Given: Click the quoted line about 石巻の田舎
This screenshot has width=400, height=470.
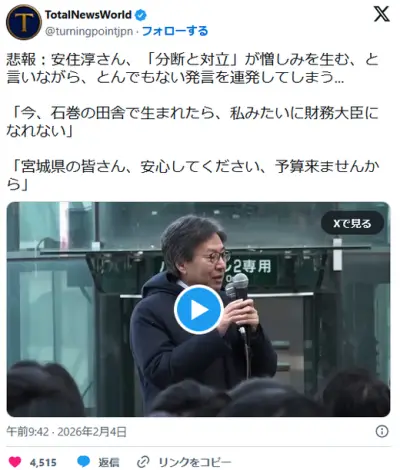Looking at the screenshot, I should click(192, 122).
